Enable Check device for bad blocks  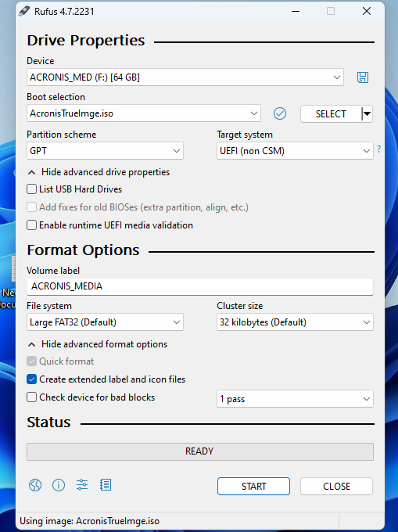[x=31, y=397]
